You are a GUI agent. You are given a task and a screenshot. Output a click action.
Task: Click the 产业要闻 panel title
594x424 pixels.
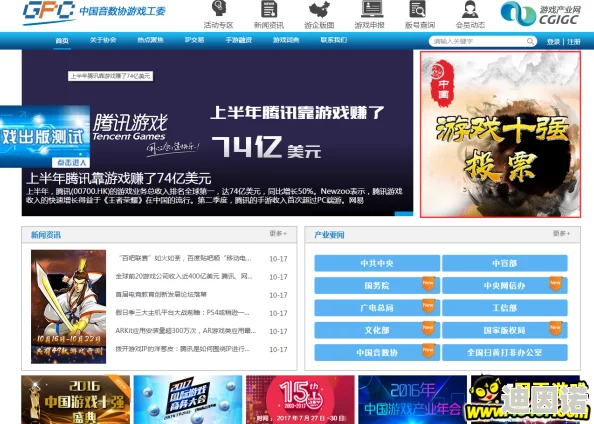pos(329,235)
